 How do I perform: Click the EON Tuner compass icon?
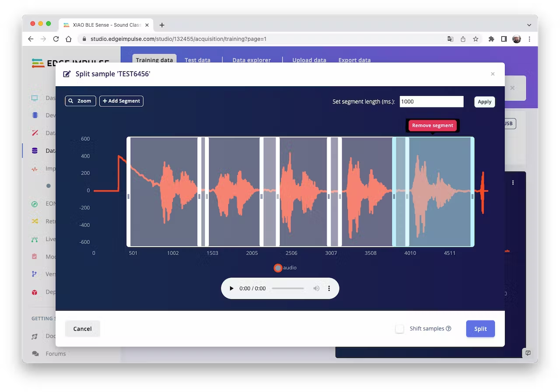click(35, 203)
